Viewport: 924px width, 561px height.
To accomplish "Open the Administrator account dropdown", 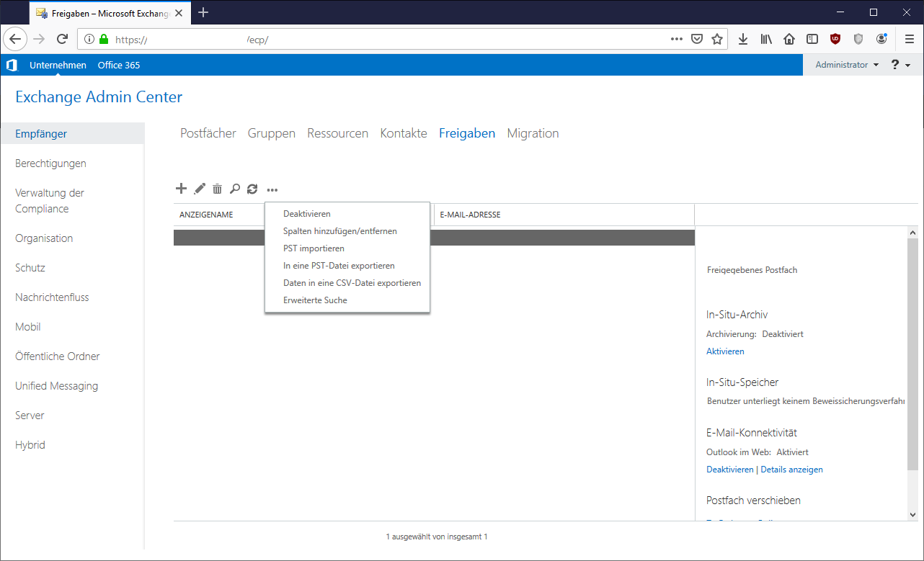I will tap(846, 65).
